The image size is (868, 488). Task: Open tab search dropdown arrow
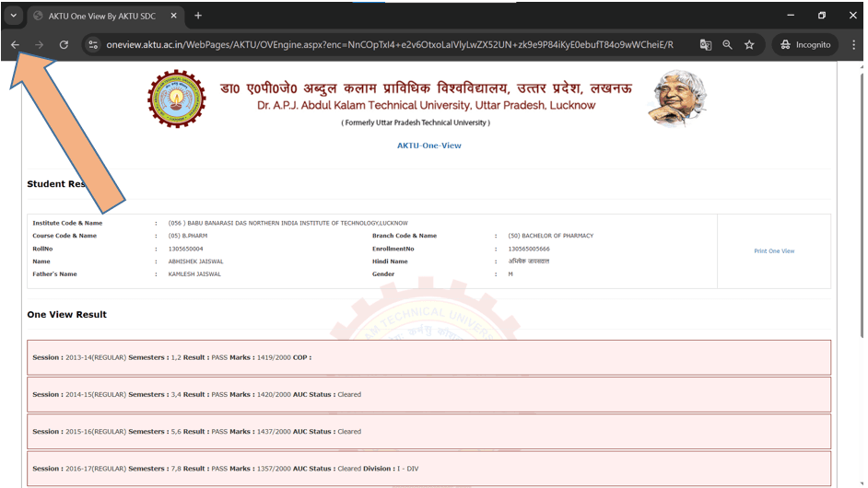13,16
